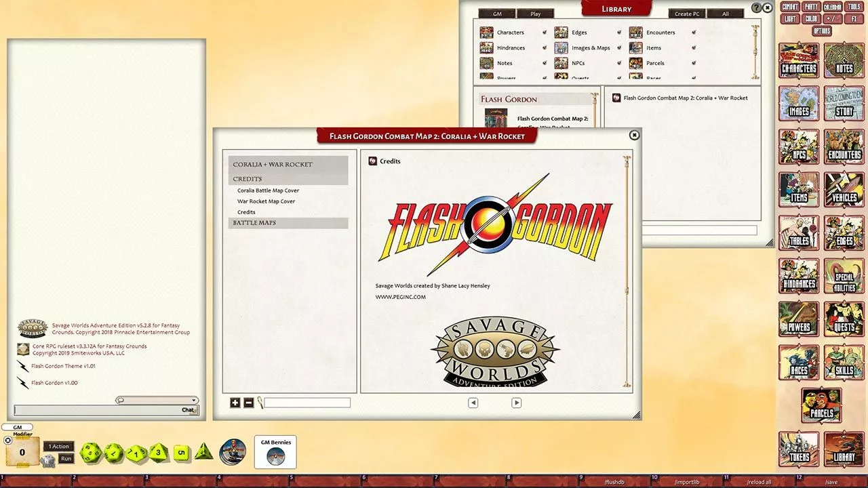Open the Notes sidebar panel

(844, 62)
